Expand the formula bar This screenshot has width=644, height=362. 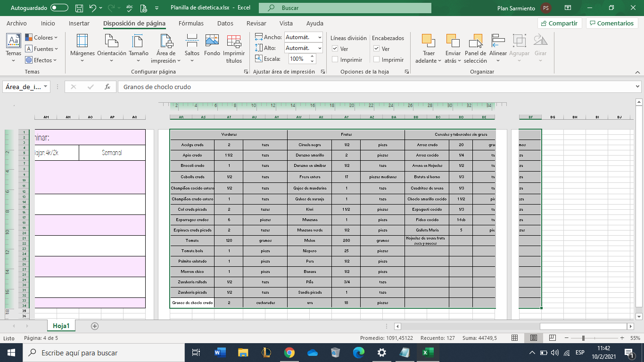(x=638, y=87)
